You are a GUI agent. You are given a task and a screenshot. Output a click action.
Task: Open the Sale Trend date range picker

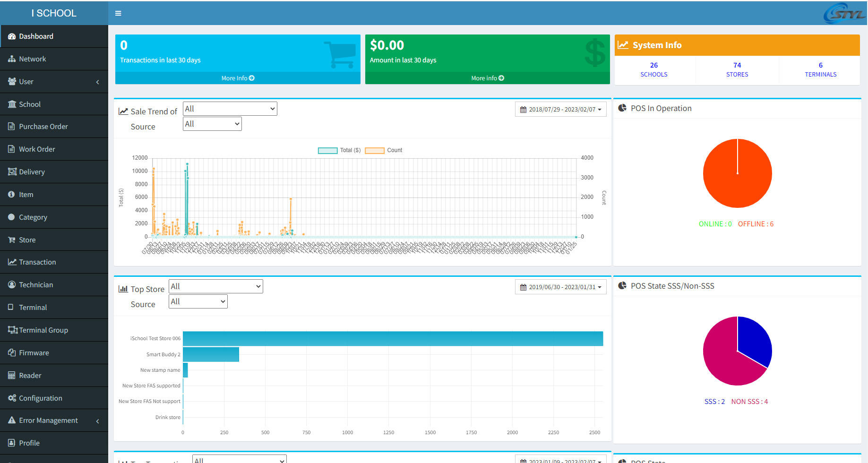tap(560, 110)
